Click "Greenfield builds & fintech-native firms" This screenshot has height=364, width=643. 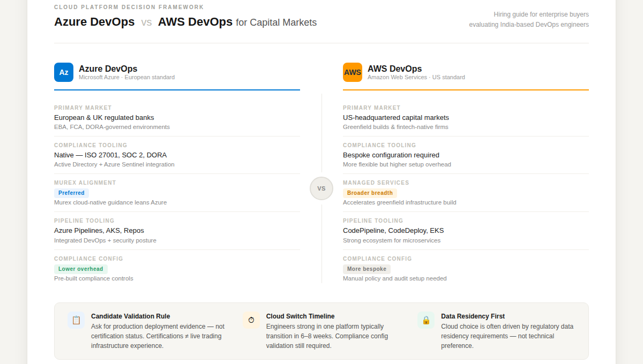pos(395,127)
